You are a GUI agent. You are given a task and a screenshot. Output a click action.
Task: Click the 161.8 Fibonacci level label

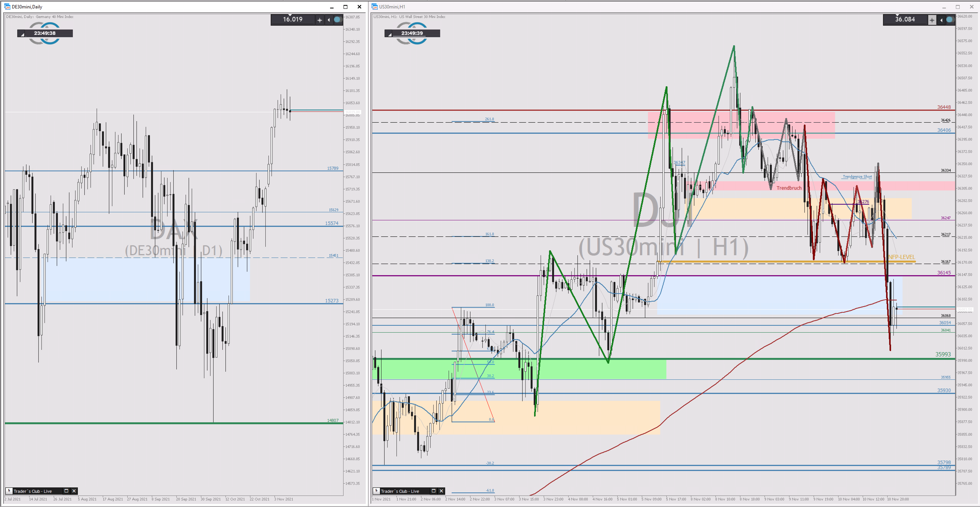pyautogui.click(x=489, y=234)
